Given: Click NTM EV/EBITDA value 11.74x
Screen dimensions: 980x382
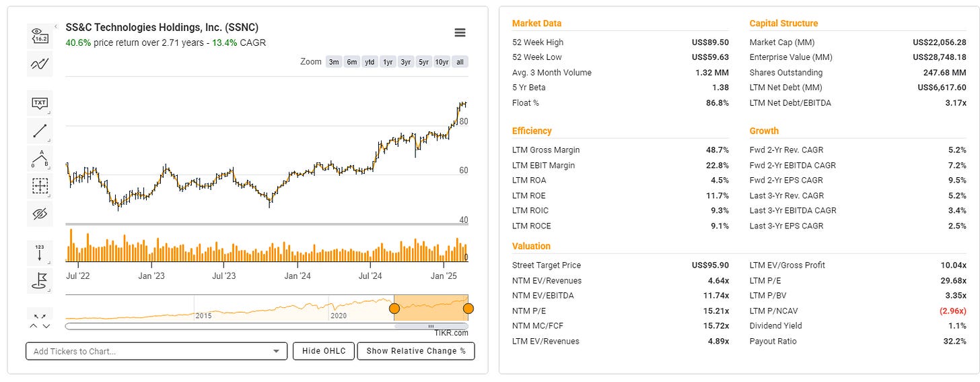Looking at the screenshot, I should coord(716,296).
